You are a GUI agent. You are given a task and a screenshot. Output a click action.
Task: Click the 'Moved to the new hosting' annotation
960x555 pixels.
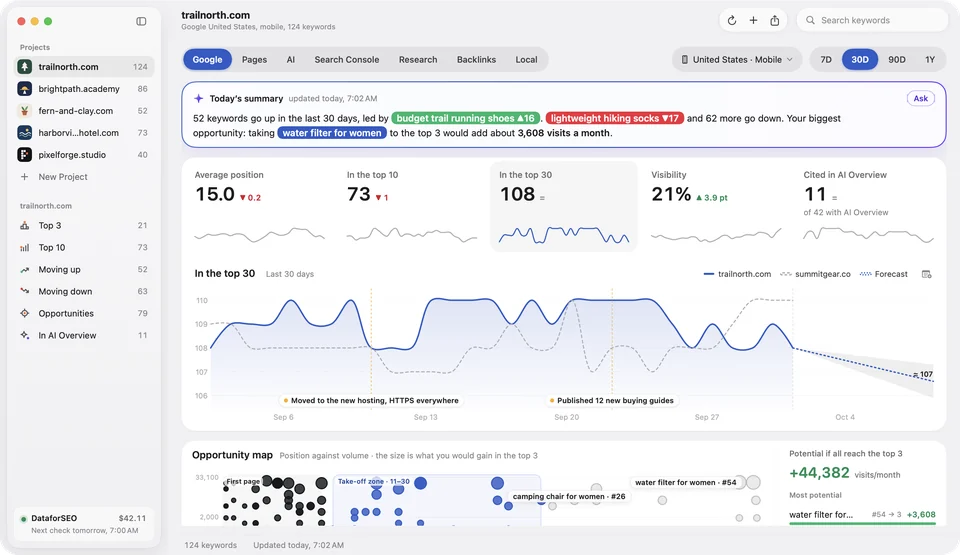click(x=370, y=401)
